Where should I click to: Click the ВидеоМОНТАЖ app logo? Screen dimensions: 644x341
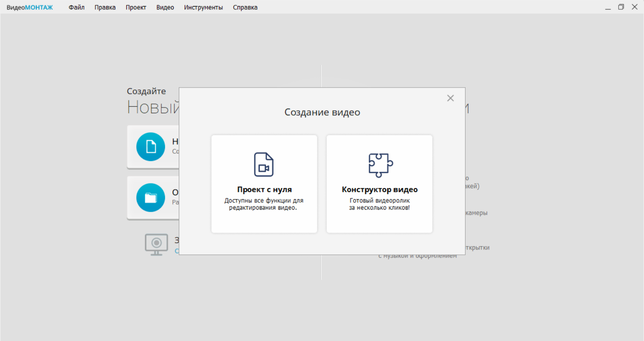pyautogui.click(x=30, y=7)
